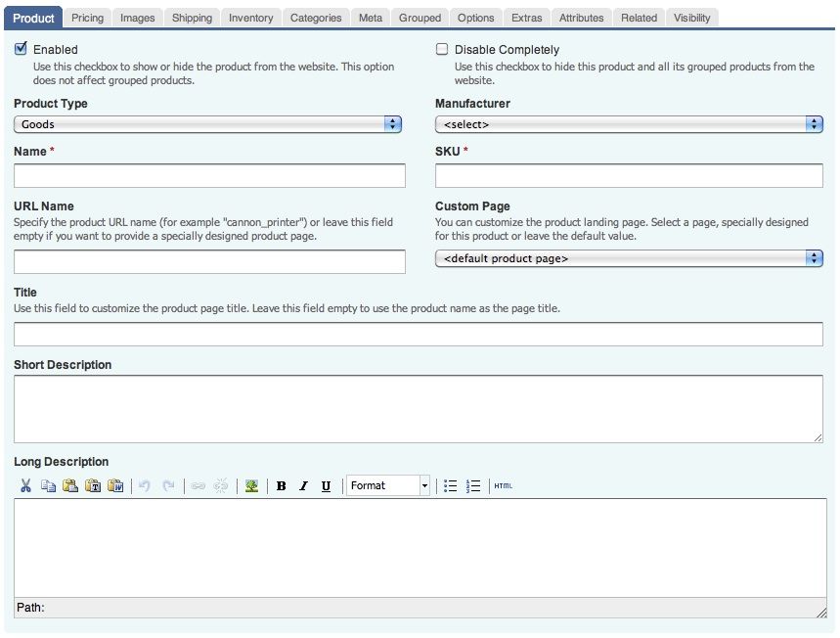The image size is (840, 638).
Task: Toggle Underline formatting in the editor
Action: [325, 485]
